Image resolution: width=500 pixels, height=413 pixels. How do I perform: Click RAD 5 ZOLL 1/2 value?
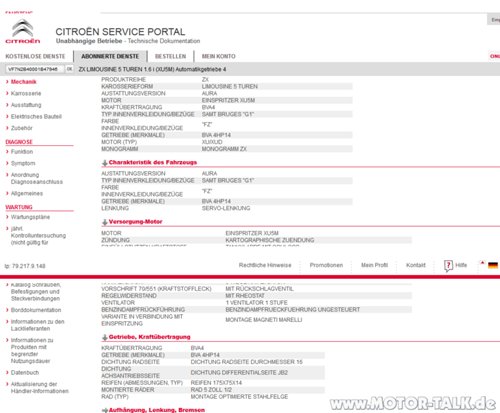click(x=211, y=390)
